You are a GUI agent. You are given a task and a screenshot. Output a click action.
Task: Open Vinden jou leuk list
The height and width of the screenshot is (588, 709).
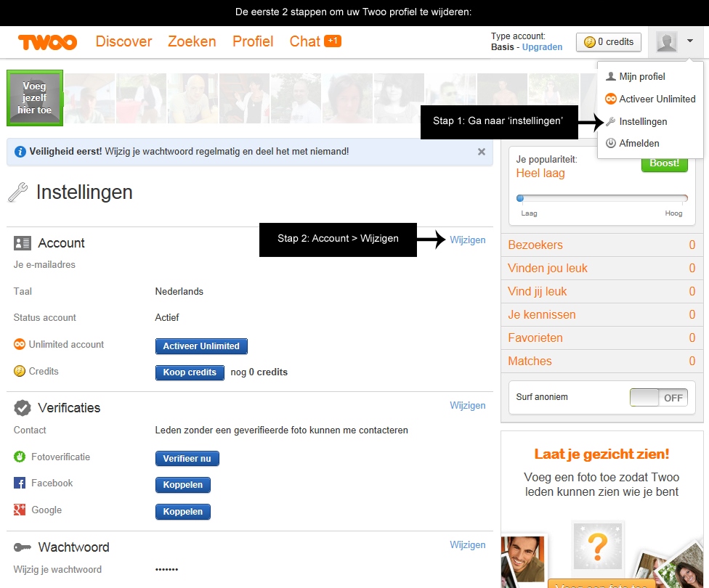[601, 269]
